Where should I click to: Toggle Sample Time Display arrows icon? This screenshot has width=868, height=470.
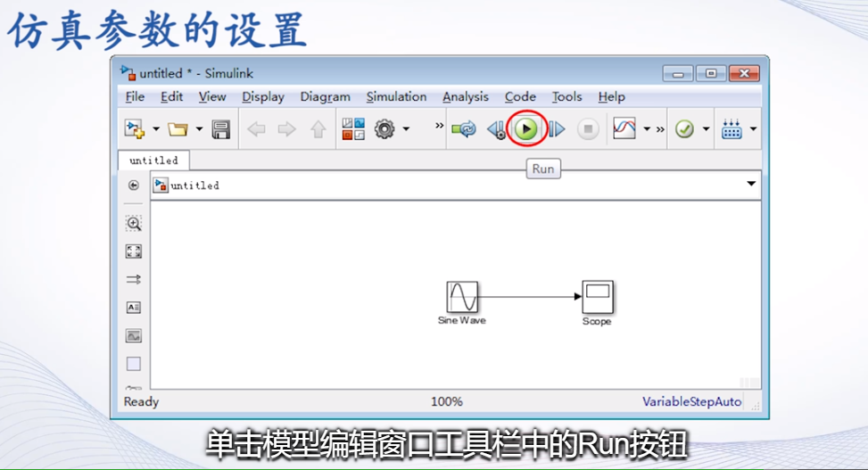(134, 279)
